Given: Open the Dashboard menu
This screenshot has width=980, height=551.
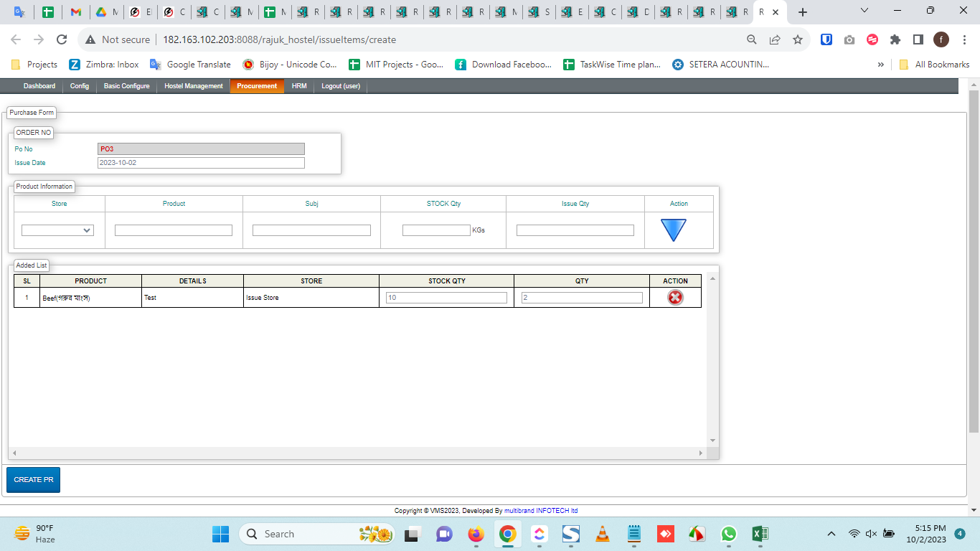Looking at the screenshot, I should pos(39,86).
